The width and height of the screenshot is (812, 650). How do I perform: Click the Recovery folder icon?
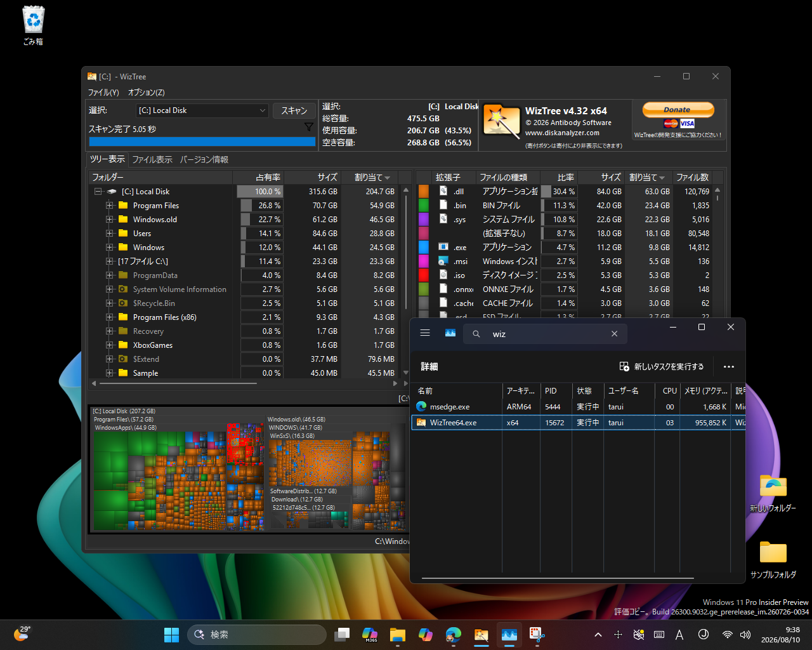[x=123, y=331]
